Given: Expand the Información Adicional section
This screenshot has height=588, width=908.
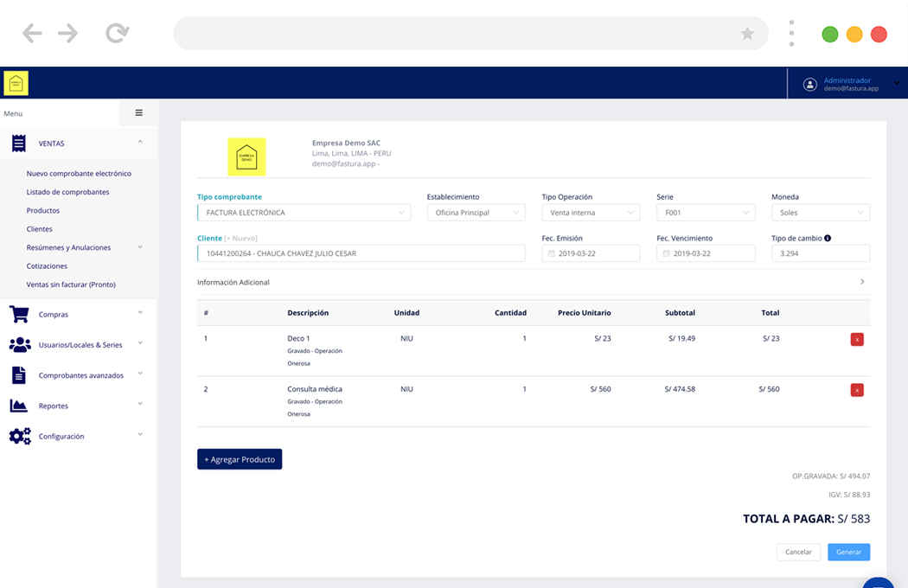Looking at the screenshot, I should 533,282.
